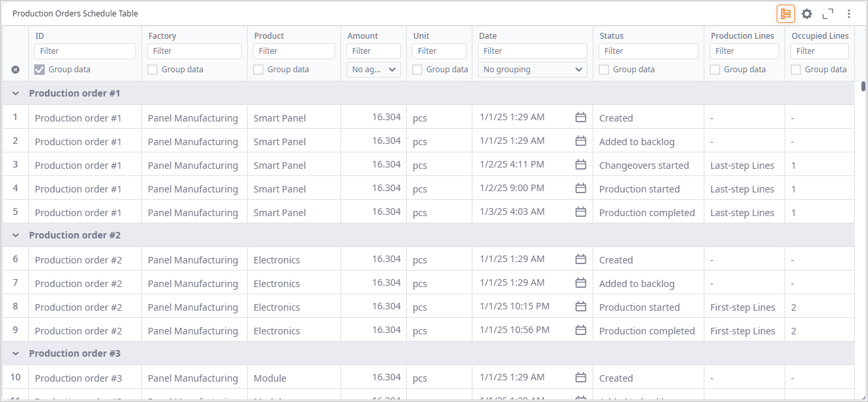
Task: Click the Product column header
Action: click(x=269, y=36)
